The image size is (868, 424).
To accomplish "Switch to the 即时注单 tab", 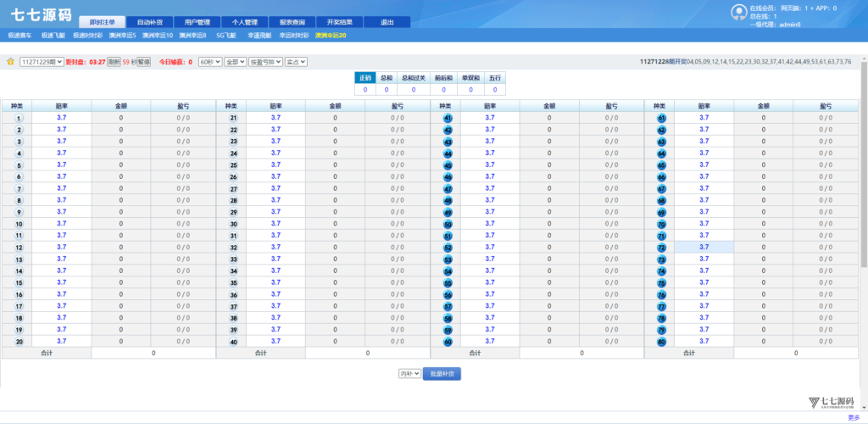I will click(103, 22).
